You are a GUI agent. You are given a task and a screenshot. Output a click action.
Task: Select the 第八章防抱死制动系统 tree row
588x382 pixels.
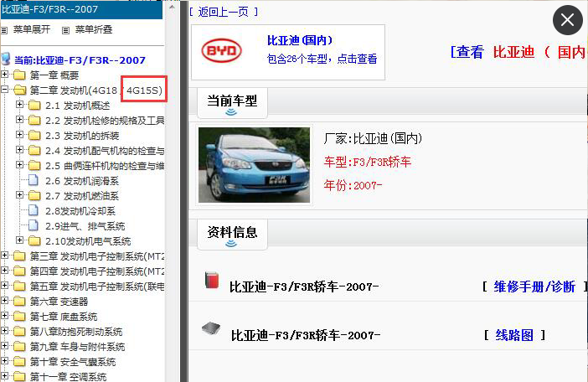pos(76,332)
